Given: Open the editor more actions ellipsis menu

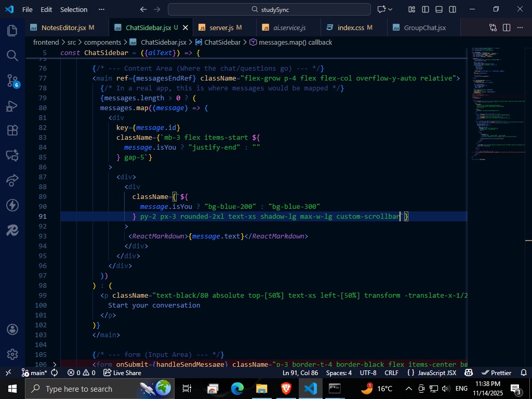Looking at the screenshot, I should pyautogui.click(x=521, y=27).
